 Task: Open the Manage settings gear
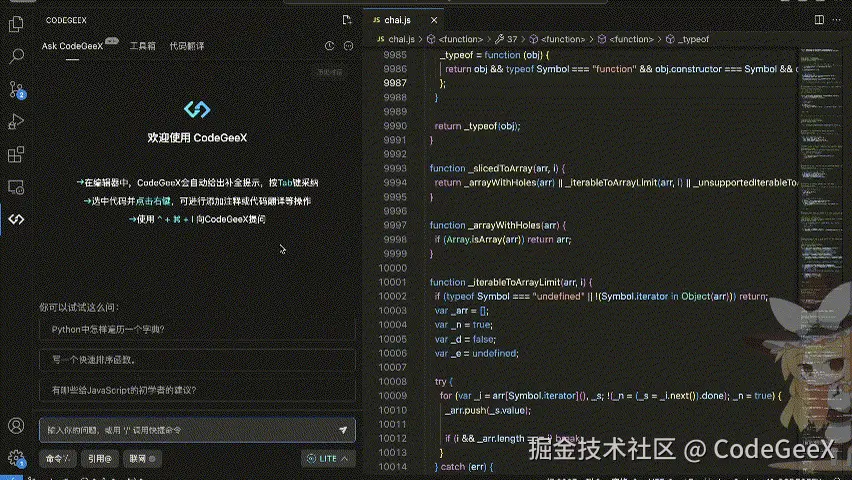pyautogui.click(x=16, y=458)
